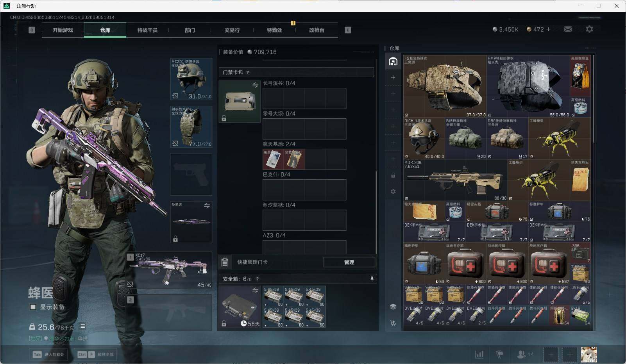
Task: Select the HMP特勤防弹衣 armor item
Action: tap(528, 86)
